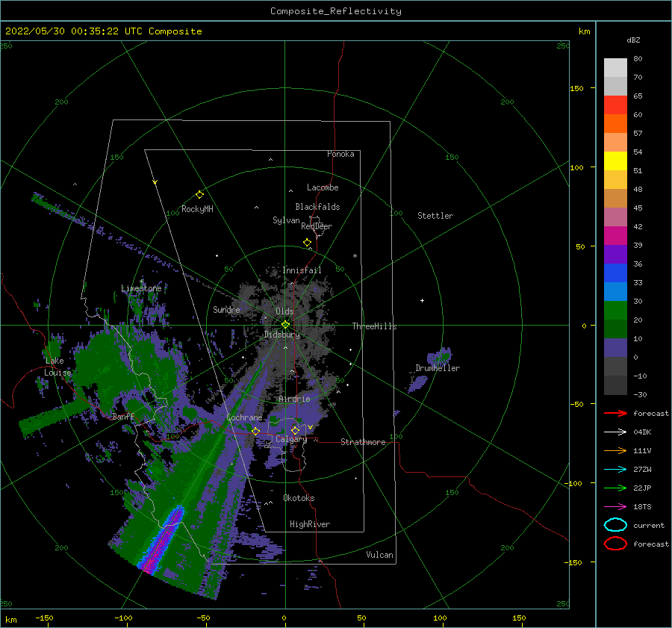Click the Sundre town label
This screenshot has height=628, width=672.
226,309
